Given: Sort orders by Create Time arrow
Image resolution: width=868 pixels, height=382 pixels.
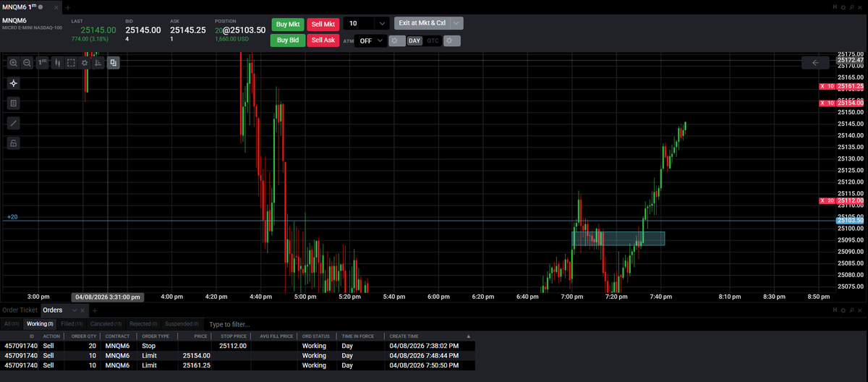Looking at the screenshot, I should click(467, 336).
